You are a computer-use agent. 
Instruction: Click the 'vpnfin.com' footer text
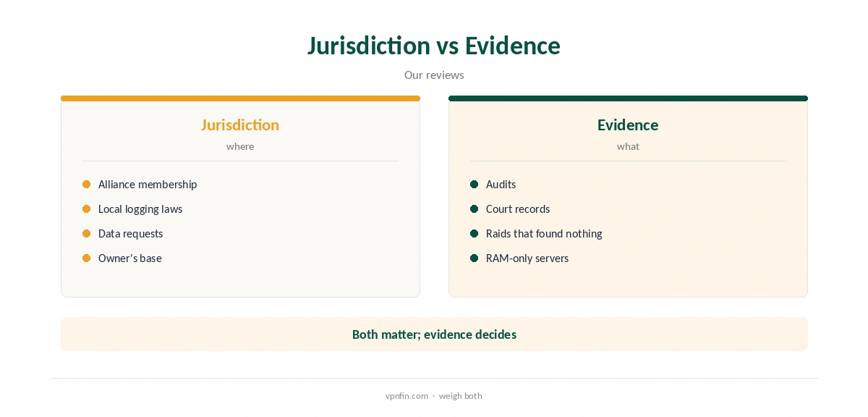(407, 396)
